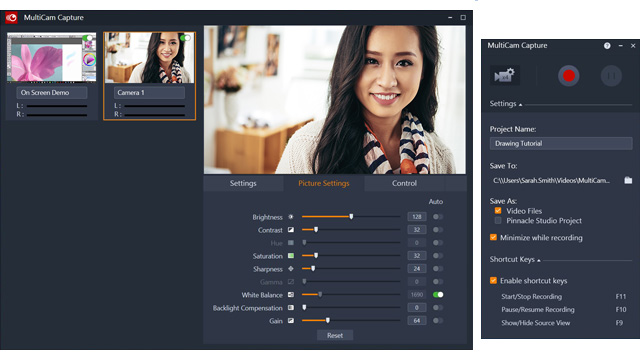Collapse the Settings section arrow
This screenshot has width=640, height=360.
520,105
